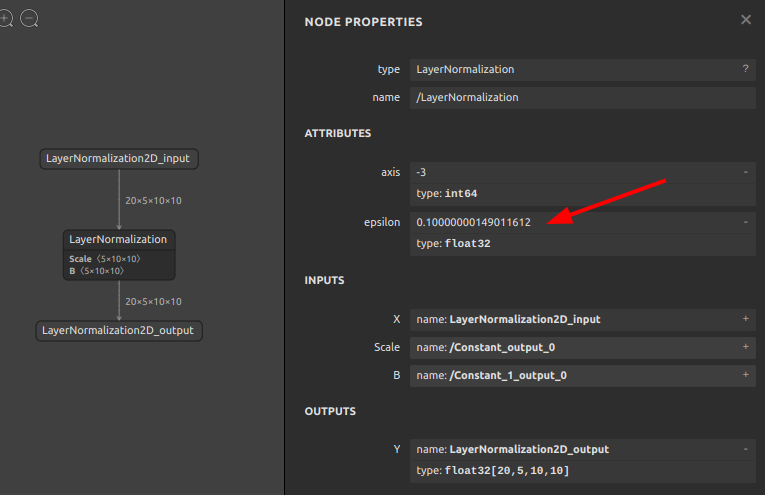Click the zoom in magnifier icon
Image resolution: width=765 pixels, height=495 pixels.
click(x=5, y=19)
